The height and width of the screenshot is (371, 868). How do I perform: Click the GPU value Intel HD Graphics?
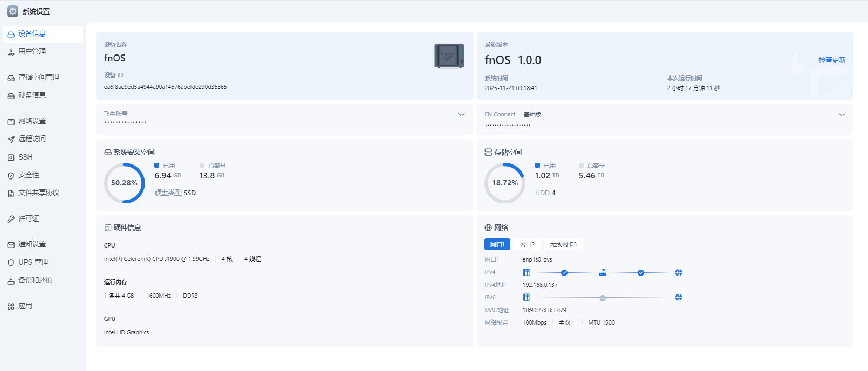click(126, 332)
